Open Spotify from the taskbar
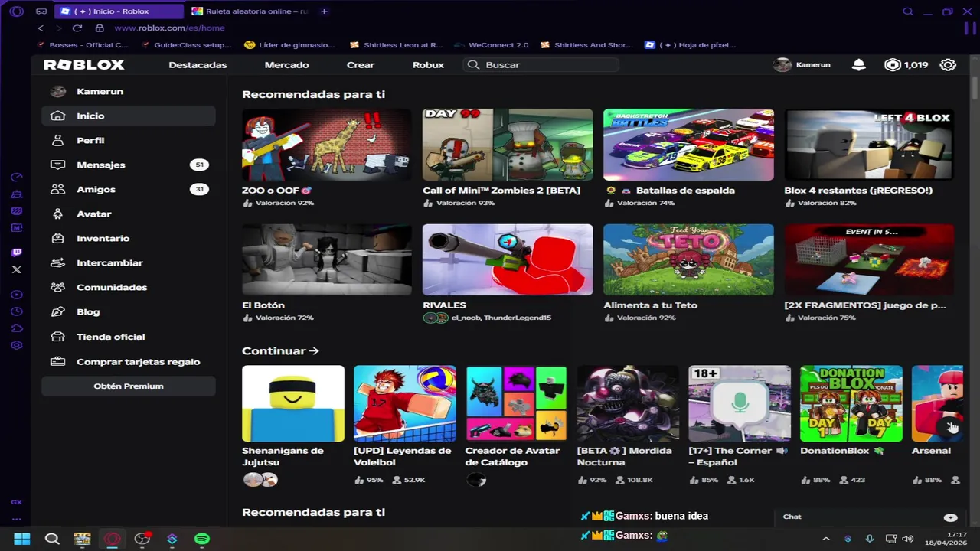980x551 pixels. [202, 539]
